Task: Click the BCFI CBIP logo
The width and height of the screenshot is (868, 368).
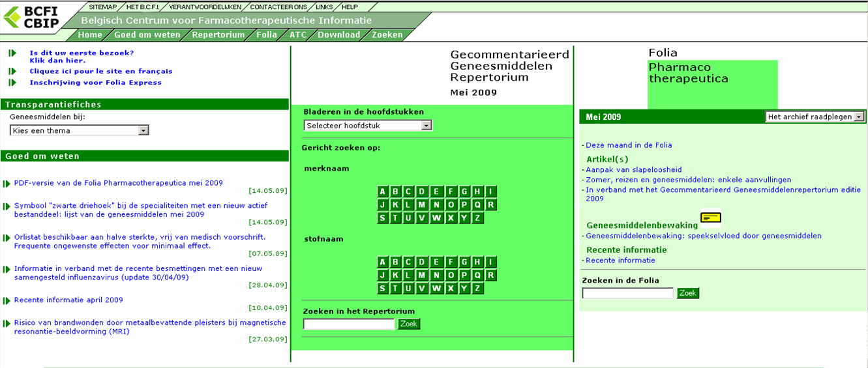Action: pos(31,17)
